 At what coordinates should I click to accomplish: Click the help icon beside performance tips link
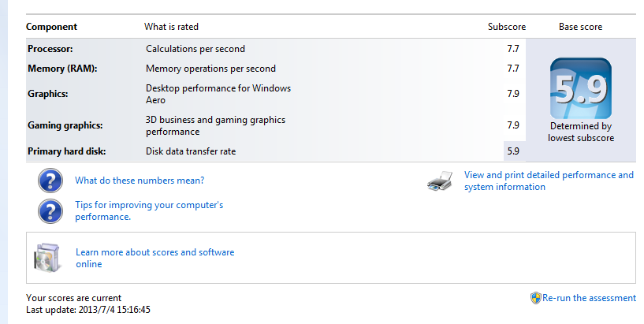click(x=50, y=210)
